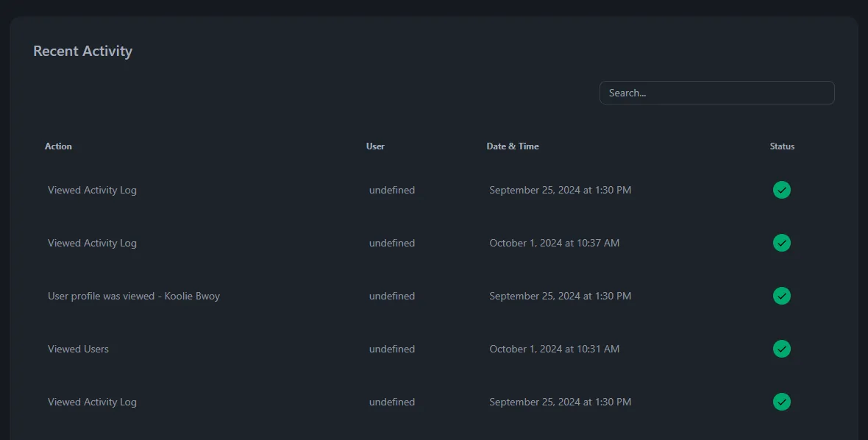Image resolution: width=868 pixels, height=440 pixels.
Task: Select the success checkmark on the 10:37 AM entry
Action: (782, 243)
